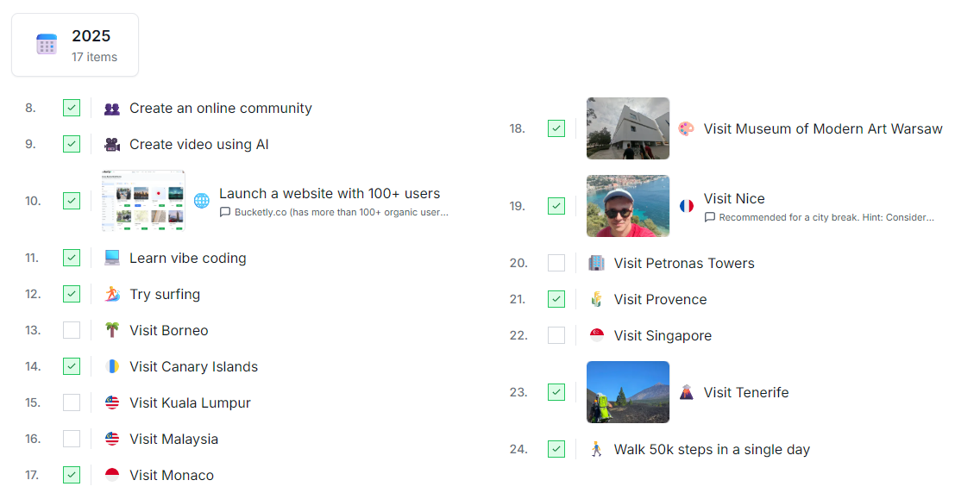Mark Visit Singapore as completed
The width and height of the screenshot is (980, 499).
click(556, 335)
